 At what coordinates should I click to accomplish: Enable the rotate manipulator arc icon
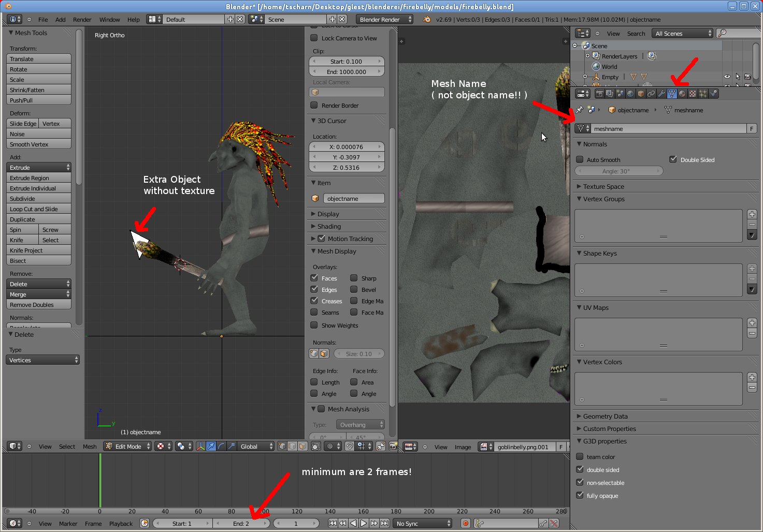[221, 446]
